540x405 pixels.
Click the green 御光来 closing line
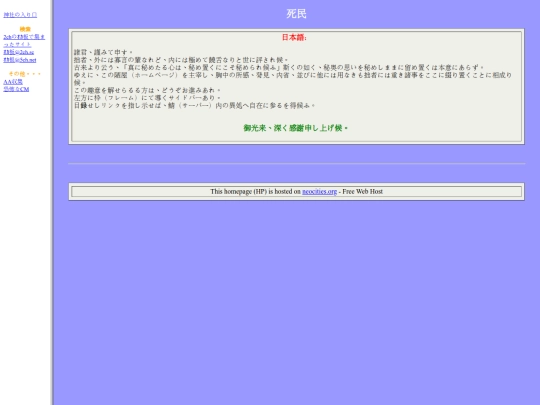tap(296, 128)
